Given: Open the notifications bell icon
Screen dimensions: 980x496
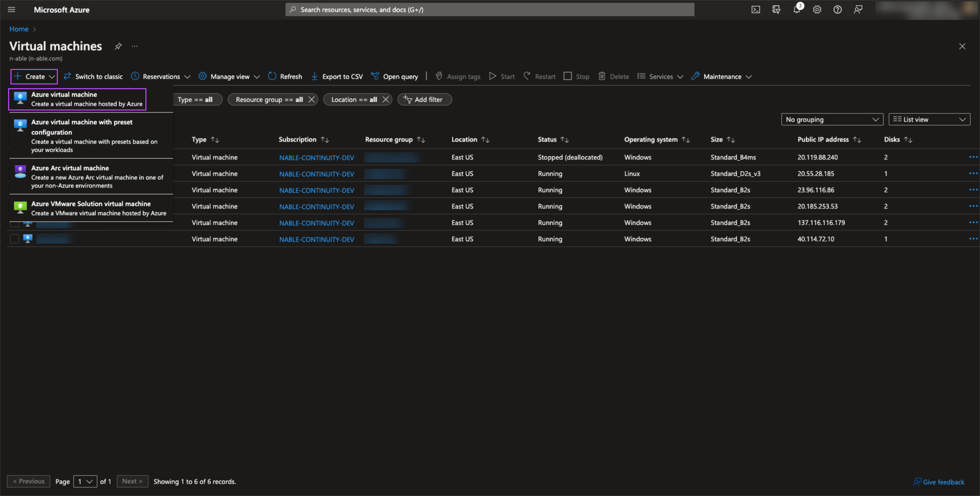Looking at the screenshot, I should (797, 9).
